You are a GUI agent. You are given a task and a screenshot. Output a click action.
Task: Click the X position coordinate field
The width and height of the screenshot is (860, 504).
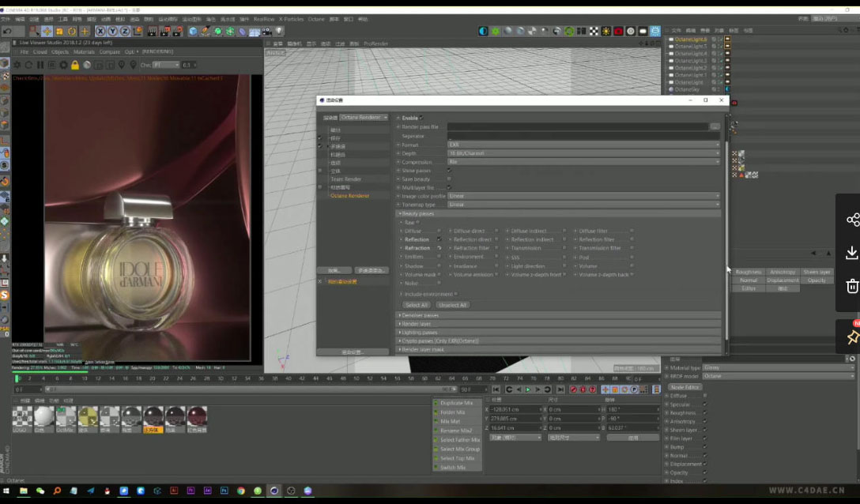pyautogui.click(x=515, y=410)
